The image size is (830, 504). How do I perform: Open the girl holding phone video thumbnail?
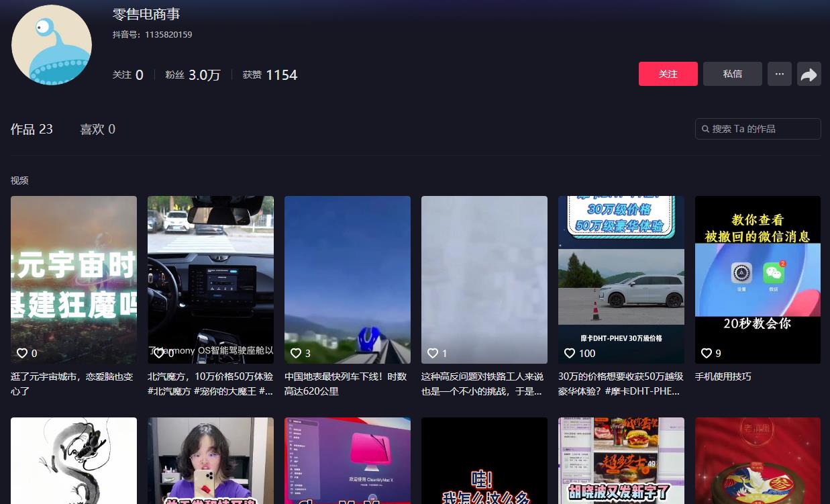tap(211, 460)
